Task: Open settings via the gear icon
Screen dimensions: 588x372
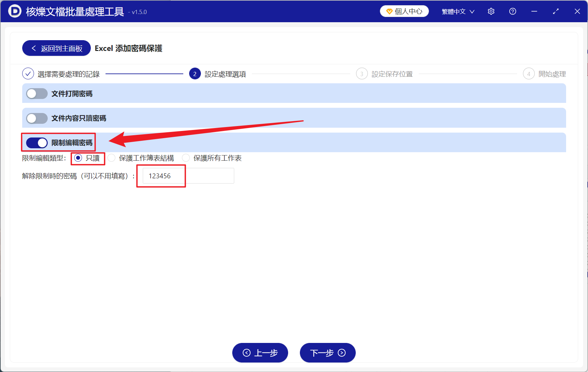Action: pyautogui.click(x=491, y=11)
